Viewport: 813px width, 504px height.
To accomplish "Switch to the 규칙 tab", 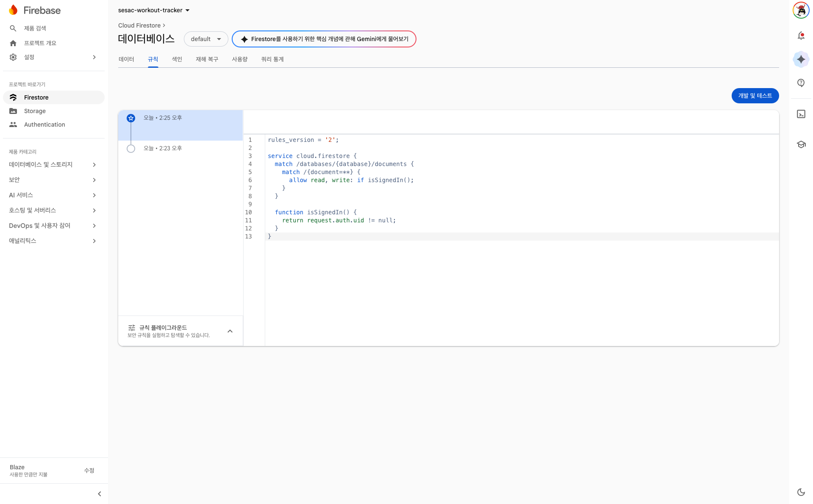I will [x=153, y=59].
